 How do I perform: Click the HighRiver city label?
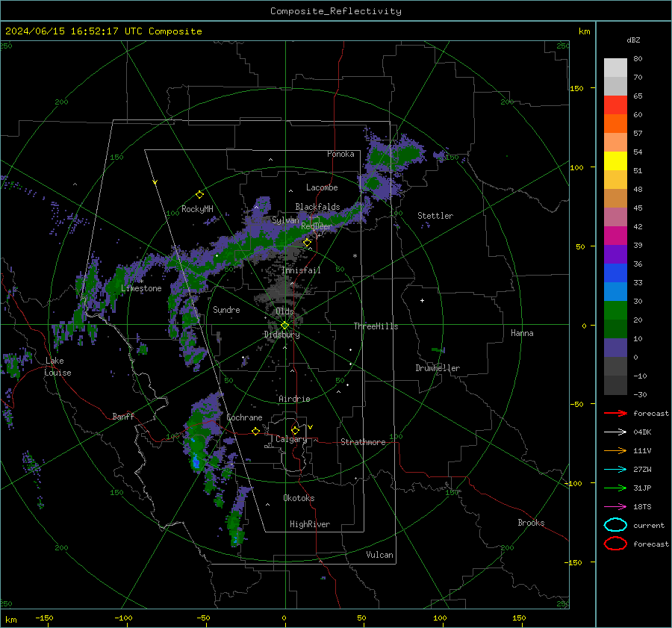coord(310,524)
